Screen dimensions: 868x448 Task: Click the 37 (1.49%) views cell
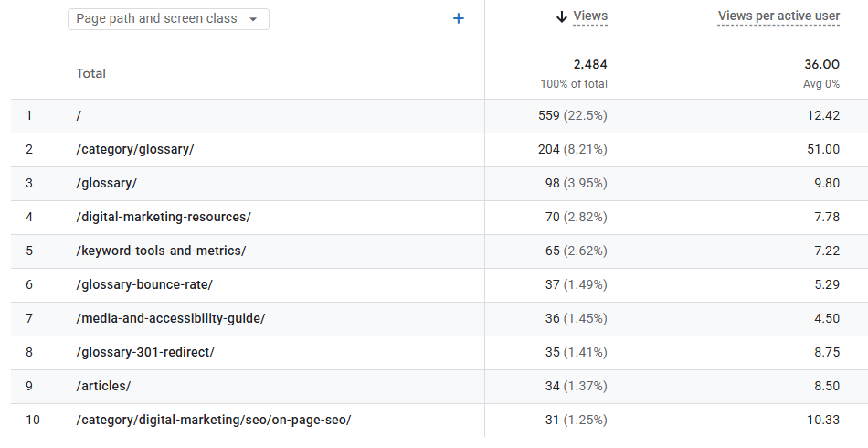point(576,284)
